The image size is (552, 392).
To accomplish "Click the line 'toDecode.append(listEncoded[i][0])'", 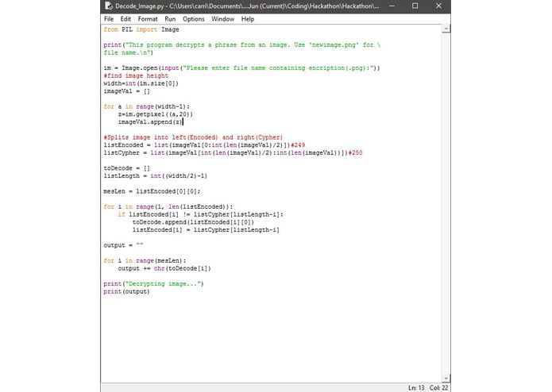I will point(193,222).
